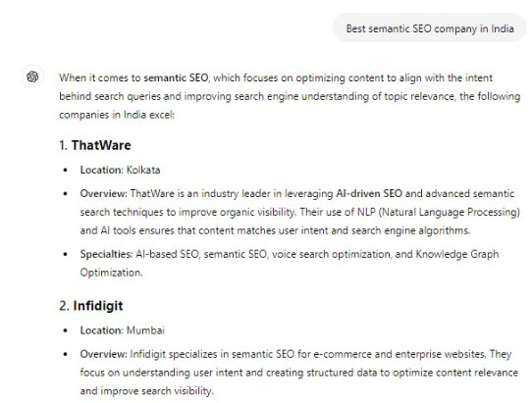
Task: Click the bold 'AI-driven SEO' phrase
Action: tap(369, 193)
